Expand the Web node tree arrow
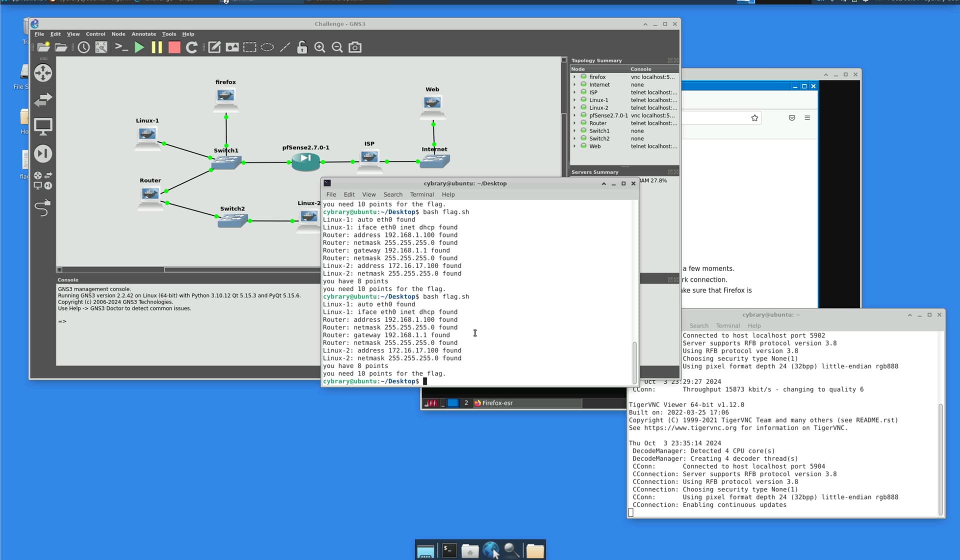The image size is (960, 560). 574,146
